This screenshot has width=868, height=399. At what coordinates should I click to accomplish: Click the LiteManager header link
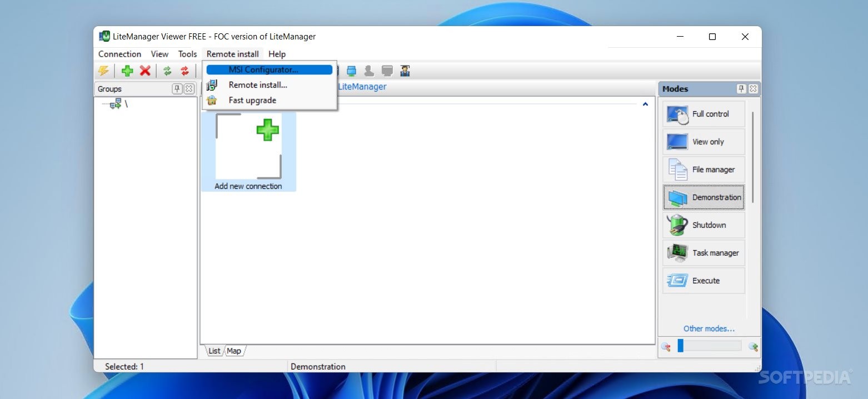click(x=362, y=87)
